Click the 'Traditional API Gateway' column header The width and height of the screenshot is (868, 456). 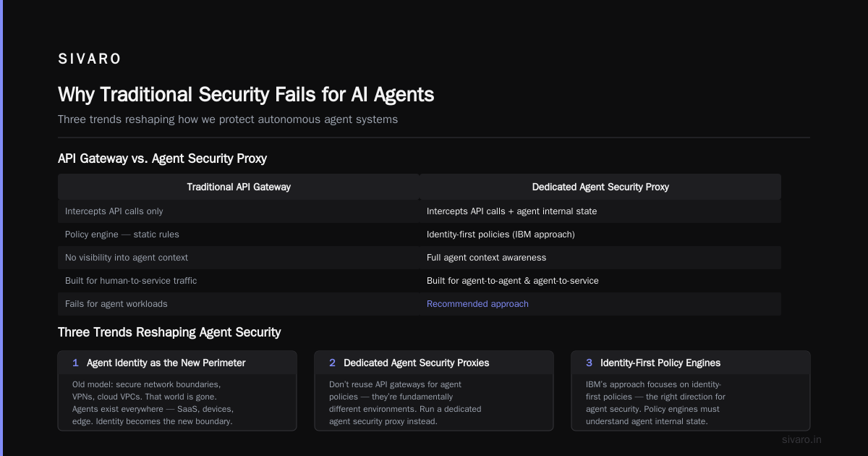(239, 187)
